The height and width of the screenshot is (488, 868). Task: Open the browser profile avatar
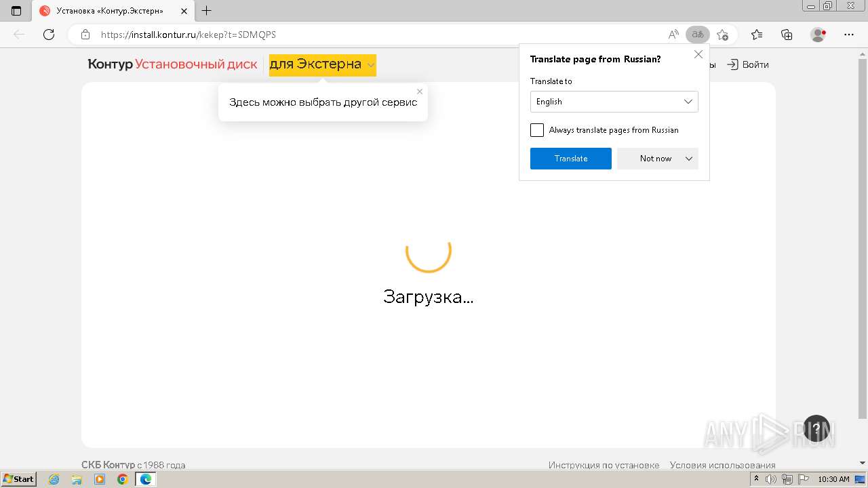pyautogui.click(x=818, y=35)
